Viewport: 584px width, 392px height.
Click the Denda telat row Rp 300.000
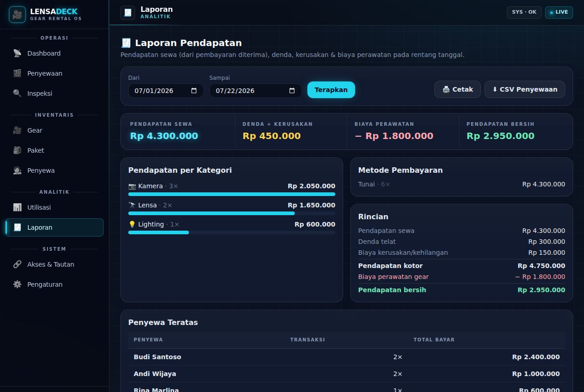click(462, 242)
